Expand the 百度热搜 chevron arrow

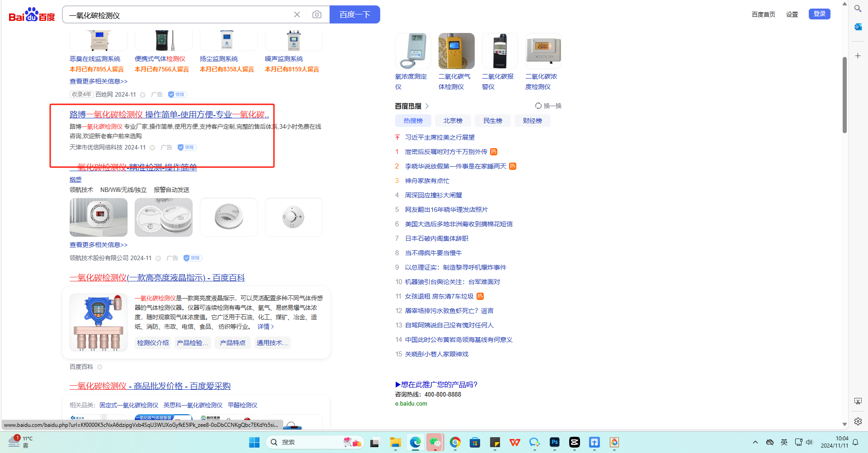[427, 106]
